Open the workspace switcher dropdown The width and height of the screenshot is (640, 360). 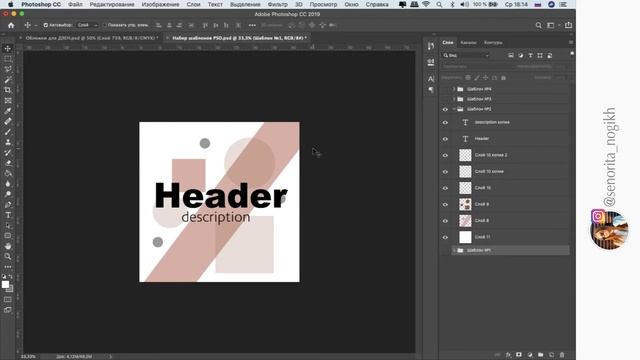coord(552,25)
